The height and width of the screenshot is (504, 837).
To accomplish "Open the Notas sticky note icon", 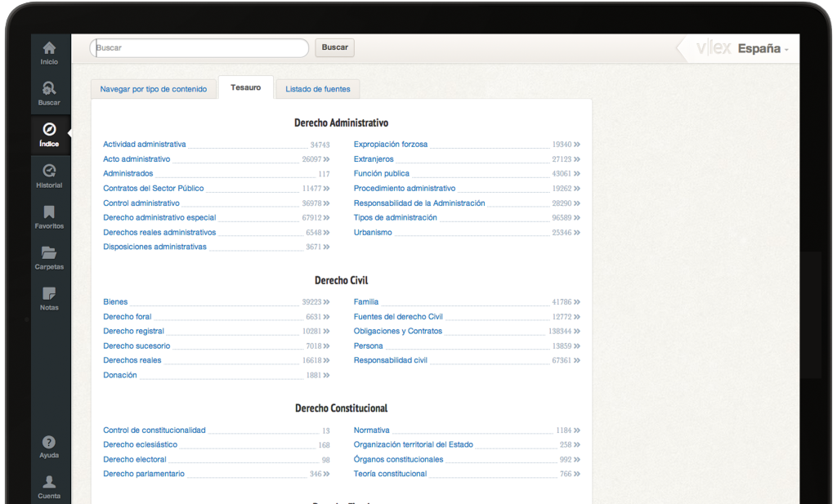I will pyautogui.click(x=49, y=294).
